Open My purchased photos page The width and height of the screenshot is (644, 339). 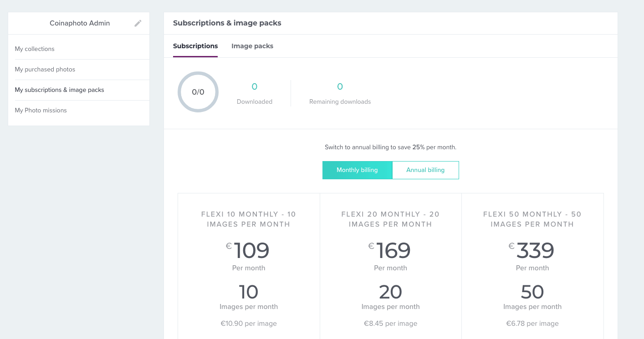45,69
